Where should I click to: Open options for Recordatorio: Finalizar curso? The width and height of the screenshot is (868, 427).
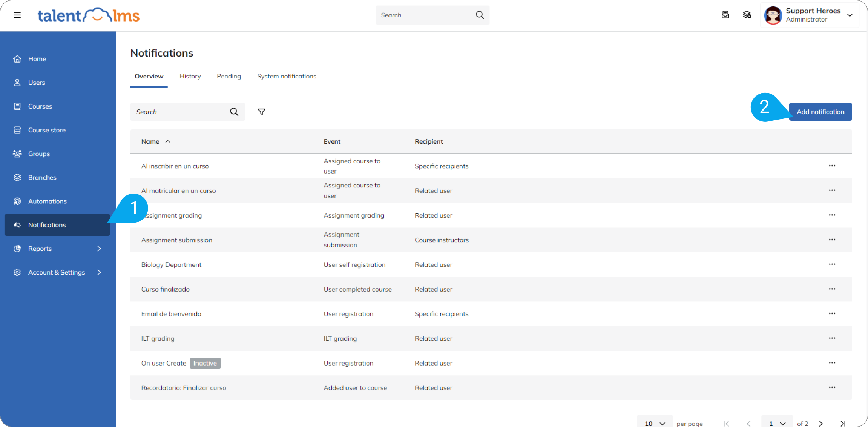[832, 388]
